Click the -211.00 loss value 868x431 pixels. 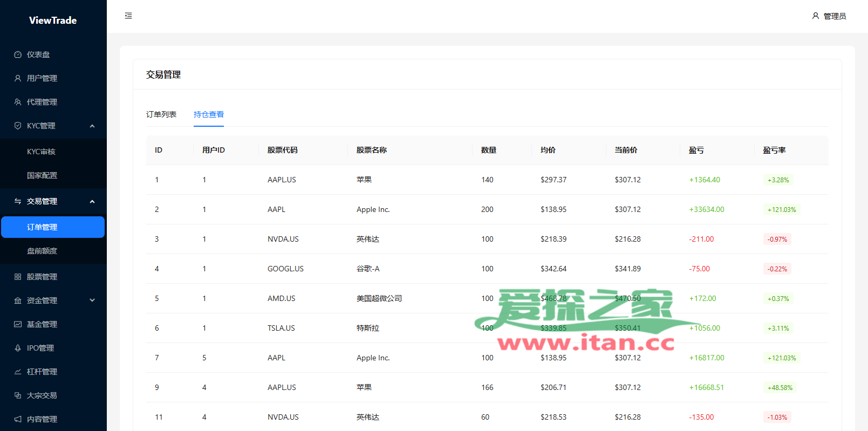(x=701, y=239)
